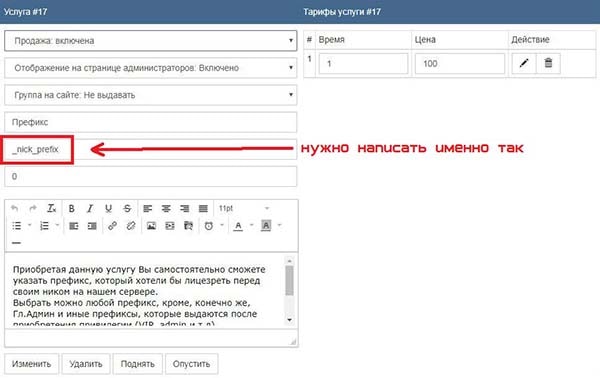The height and width of the screenshot is (378, 600).
Task: Redo edit in description editor
Action: pyautogui.click(x=33, y=209)
